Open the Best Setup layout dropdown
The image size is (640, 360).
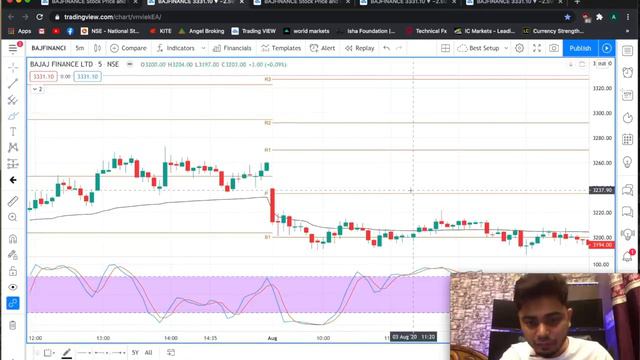[483, 48]
